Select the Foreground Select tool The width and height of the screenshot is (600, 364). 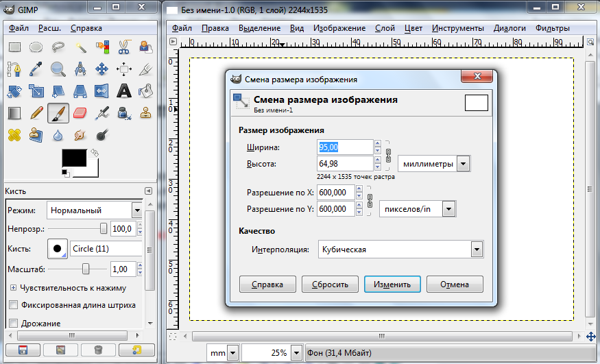146,47
